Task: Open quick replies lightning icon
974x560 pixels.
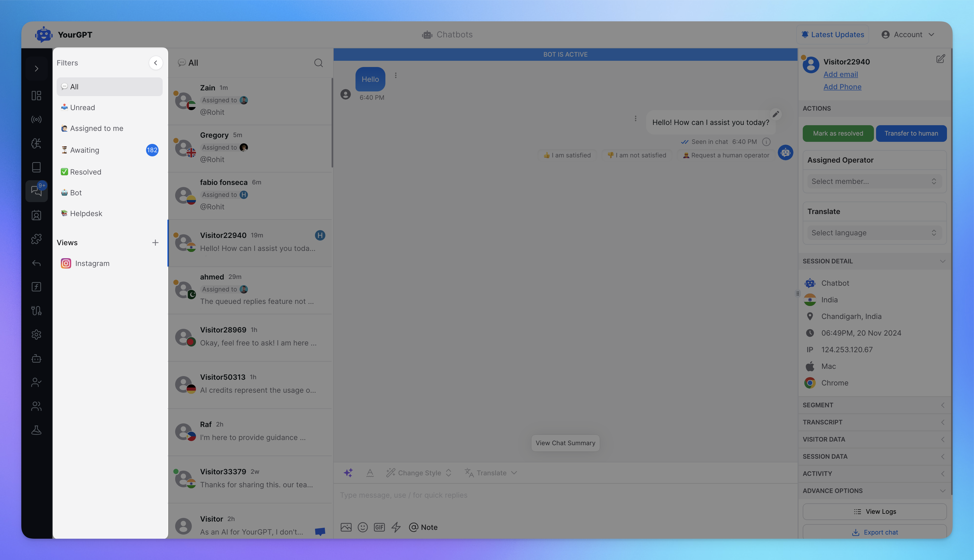Action: tap(396, 527)
